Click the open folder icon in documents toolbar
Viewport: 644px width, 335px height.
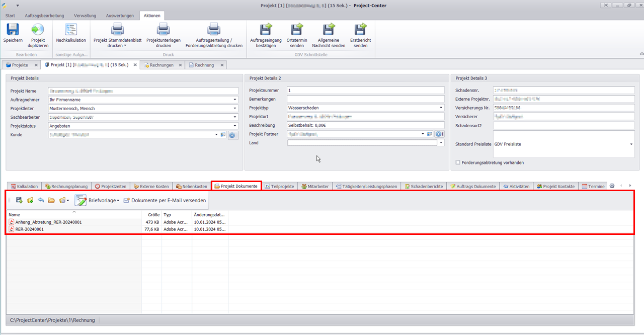click(x=51, y=200)
